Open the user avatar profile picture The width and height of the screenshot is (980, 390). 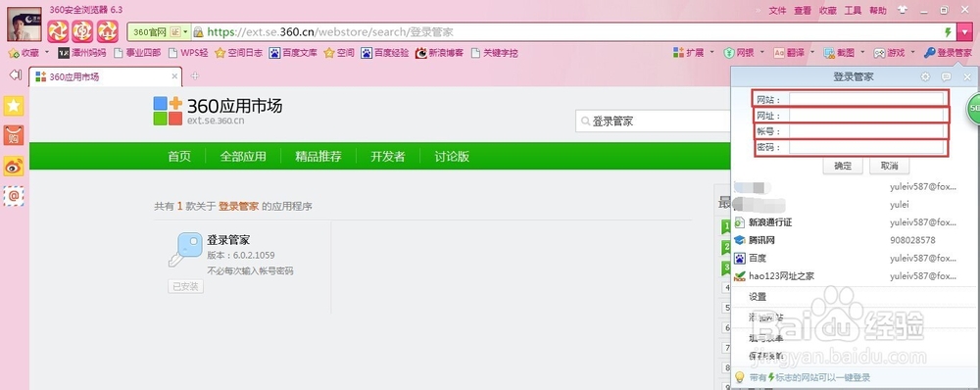coord(24,24)
